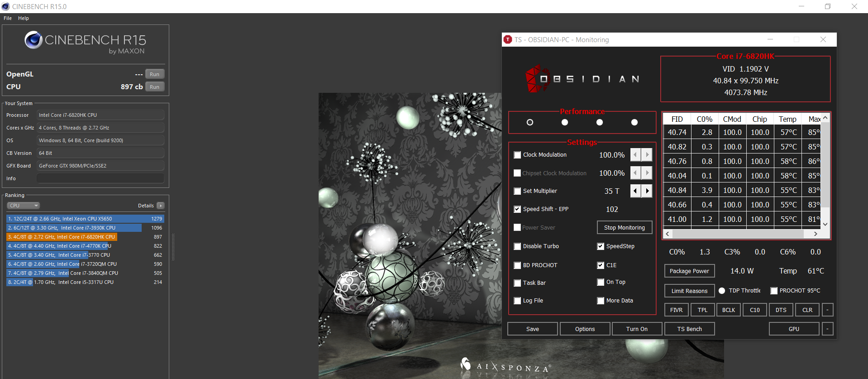Run the OpenGL benchmark
Viewport: 868px width, 379px height.
pyautogui.click(x=154, y=74)
